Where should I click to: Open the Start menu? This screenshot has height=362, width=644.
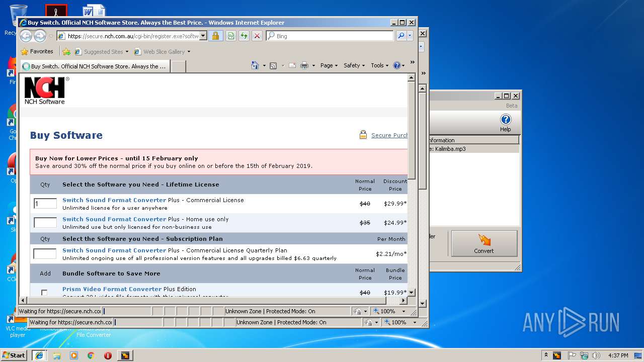pyautogui.click(x=14, y=355)
